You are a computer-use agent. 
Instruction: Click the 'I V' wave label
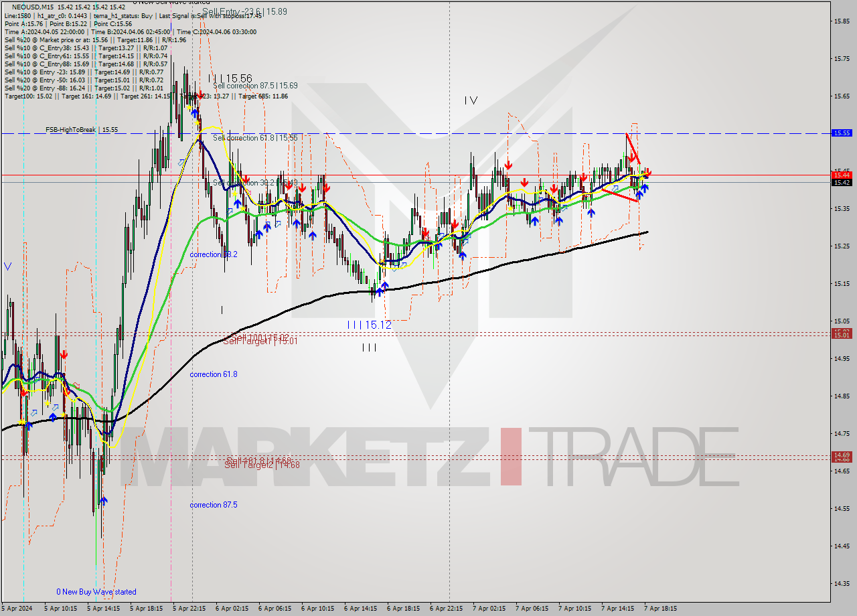(471, 100)
